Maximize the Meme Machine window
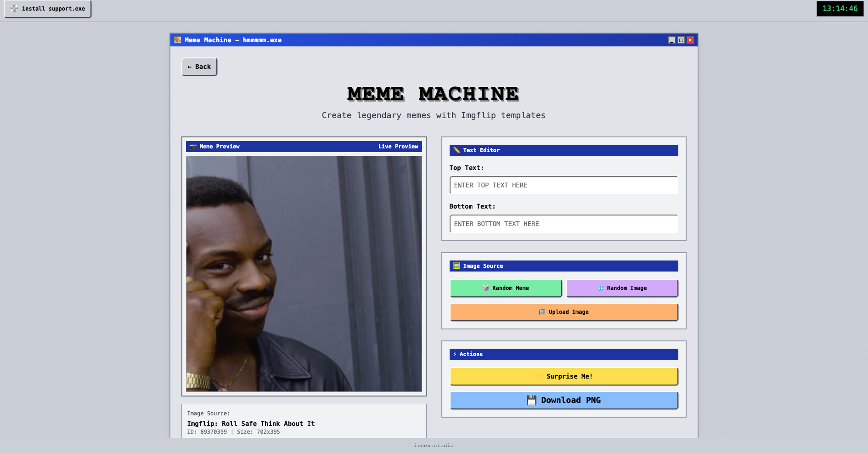The image size is (868, 453). click(x=681, y=40)
